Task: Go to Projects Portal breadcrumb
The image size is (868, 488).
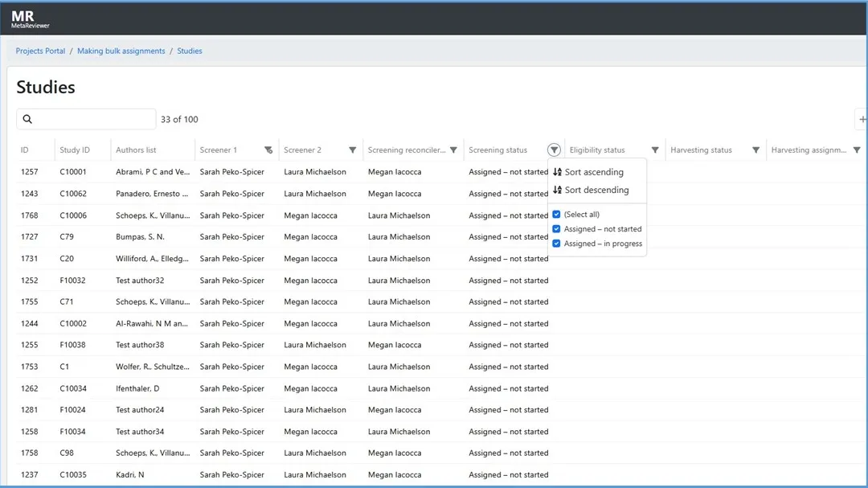Action: point(40,51)
